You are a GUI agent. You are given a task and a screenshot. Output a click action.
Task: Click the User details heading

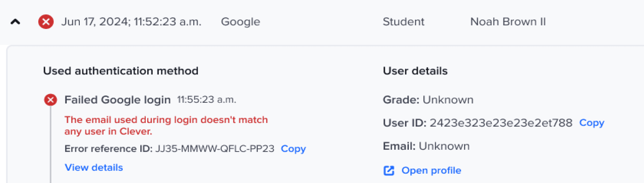[x=415, y=71]
